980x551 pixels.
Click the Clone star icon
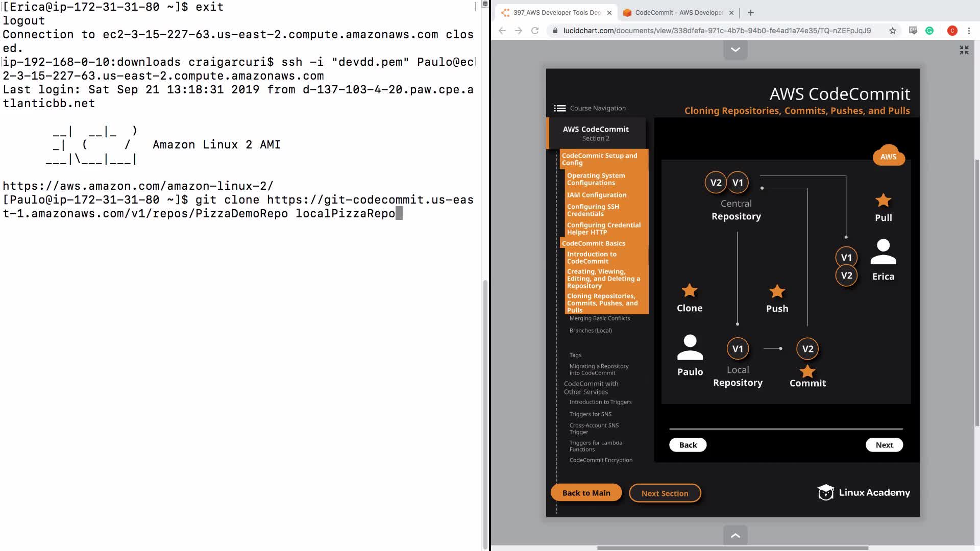point(690,291)
